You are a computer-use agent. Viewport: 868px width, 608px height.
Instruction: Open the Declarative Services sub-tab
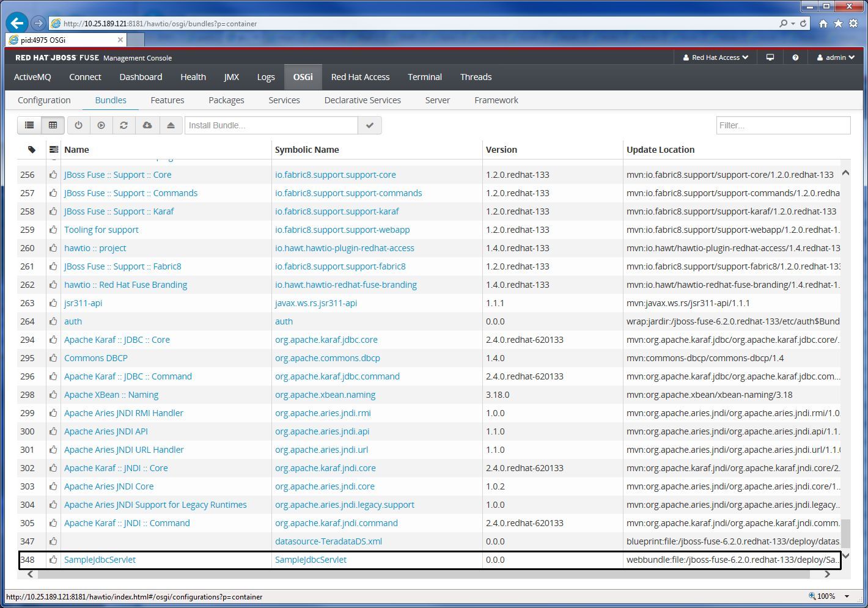(362, 100)
